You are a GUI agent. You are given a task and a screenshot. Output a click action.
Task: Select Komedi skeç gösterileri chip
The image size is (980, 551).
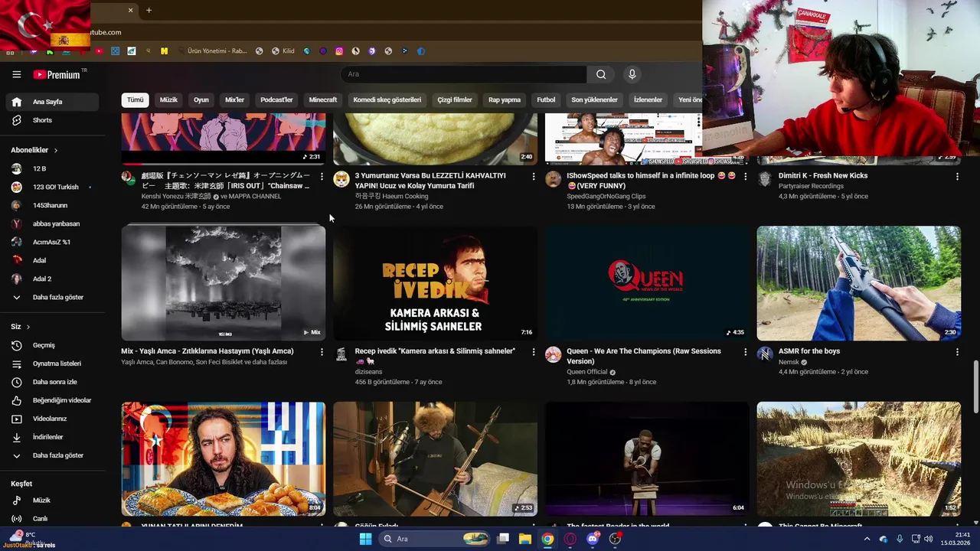(387, 99)
